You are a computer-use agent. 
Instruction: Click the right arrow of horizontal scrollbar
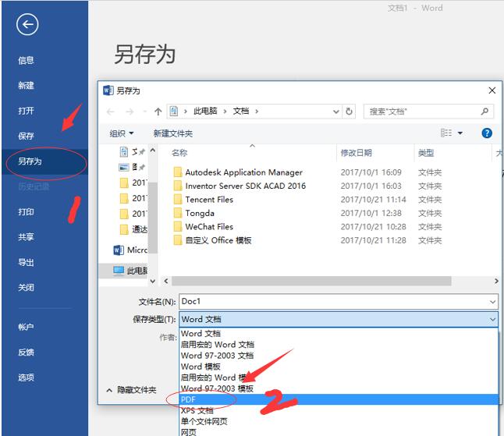(496, 281)
